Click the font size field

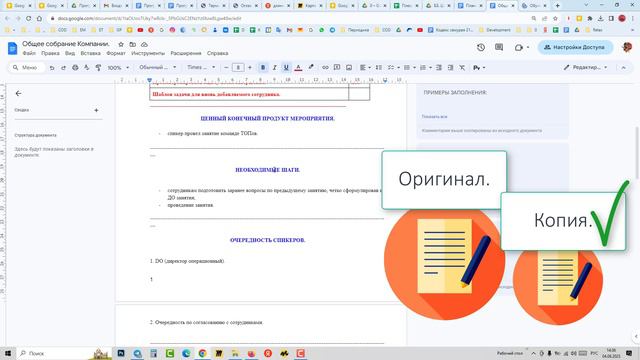coord(238,68)
